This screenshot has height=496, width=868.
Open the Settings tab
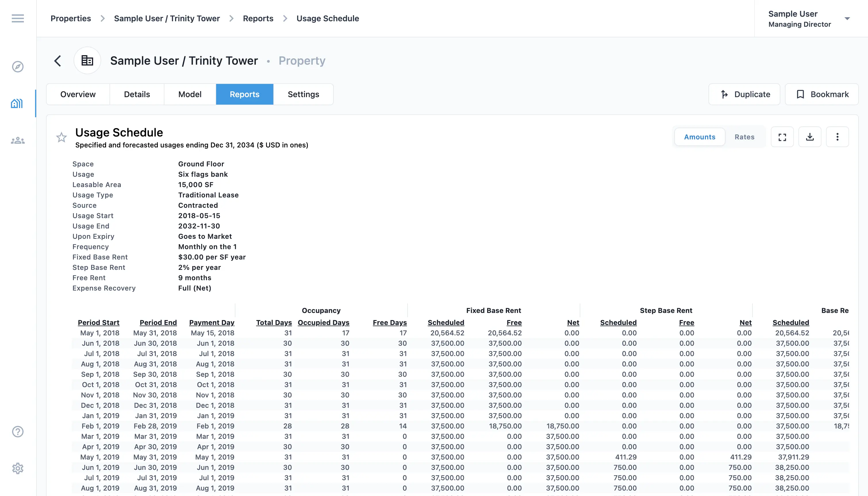pyautogui.click(x=303, y=94)
